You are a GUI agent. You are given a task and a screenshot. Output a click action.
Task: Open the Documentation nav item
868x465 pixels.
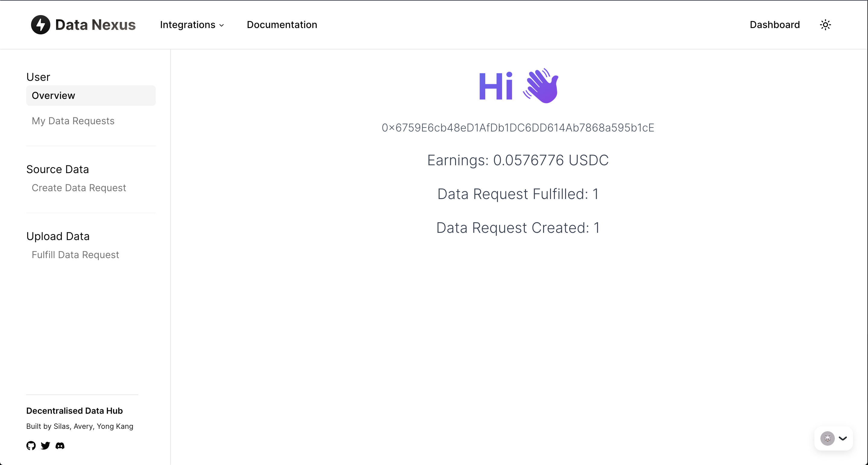(x=282, y=25)
